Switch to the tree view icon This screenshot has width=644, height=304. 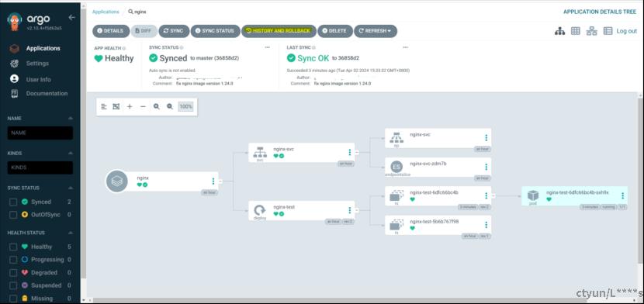point(559,31)
